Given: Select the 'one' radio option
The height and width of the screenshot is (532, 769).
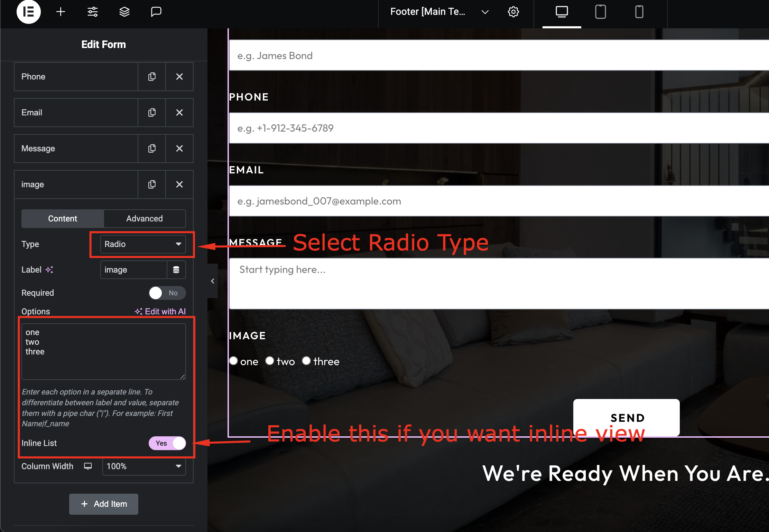Looking at the screenshot, I should pyautogui.click(x=233, y=361).
